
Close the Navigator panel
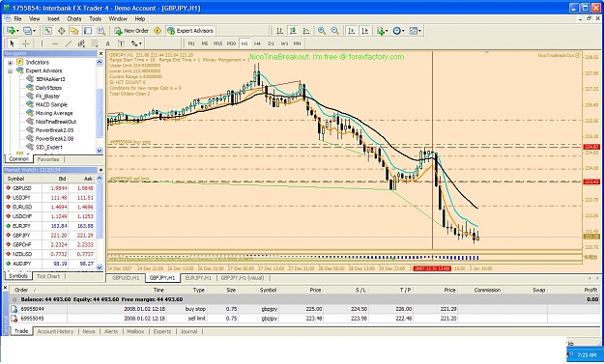click(x=101, y=53)
